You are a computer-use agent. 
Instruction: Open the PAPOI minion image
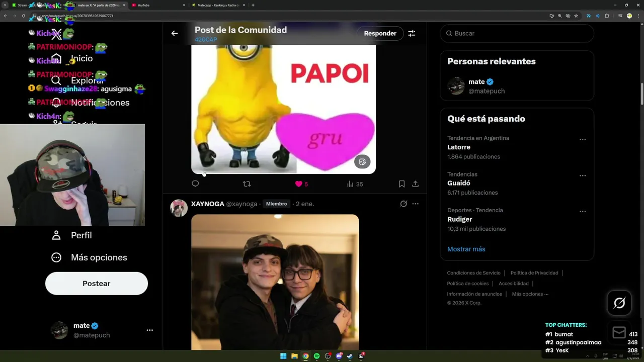tap(284, 109)
